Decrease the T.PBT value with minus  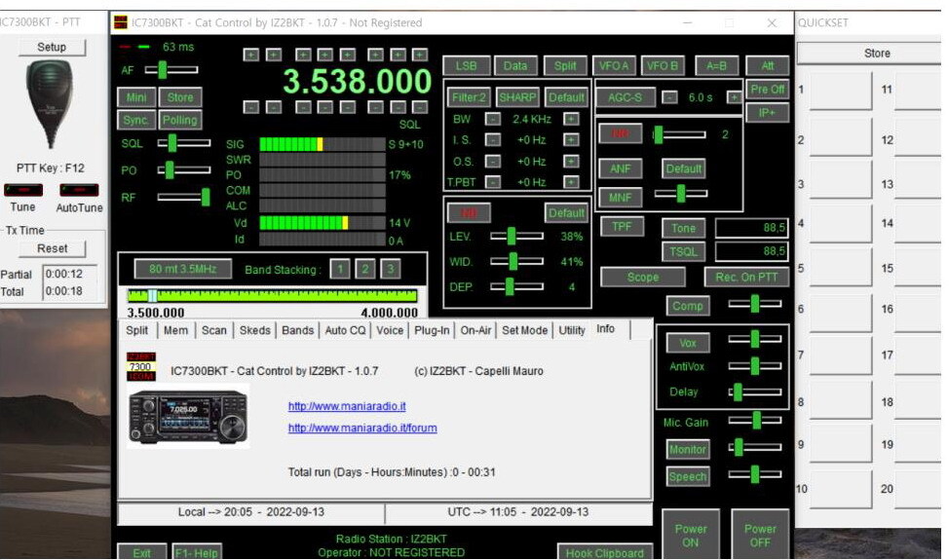(x=494, y=182)
